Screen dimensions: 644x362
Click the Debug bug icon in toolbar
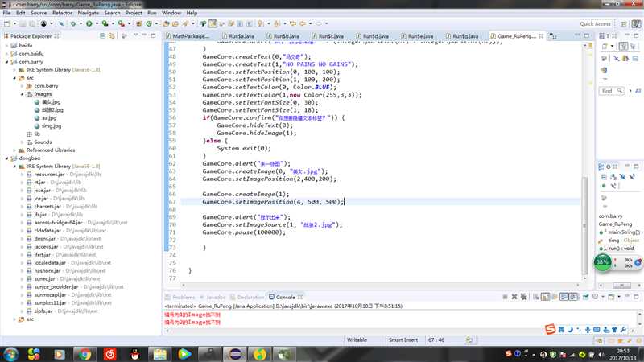pyautogui.click(x=72, y=24)
